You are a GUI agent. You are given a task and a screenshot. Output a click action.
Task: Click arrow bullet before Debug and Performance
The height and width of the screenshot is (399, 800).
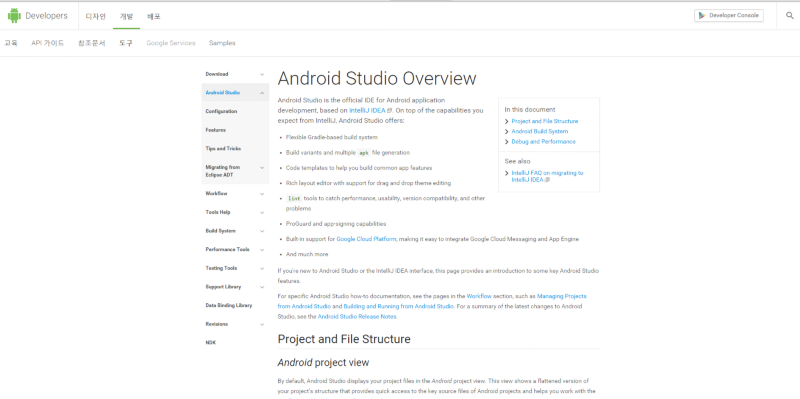[507, 142]
